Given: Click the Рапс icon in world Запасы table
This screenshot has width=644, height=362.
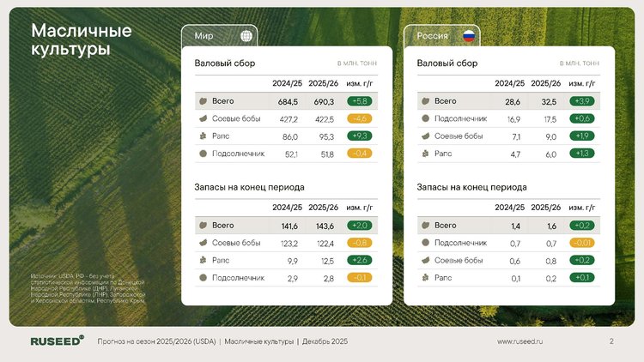Looking at the screenshot, I should 203,260.
